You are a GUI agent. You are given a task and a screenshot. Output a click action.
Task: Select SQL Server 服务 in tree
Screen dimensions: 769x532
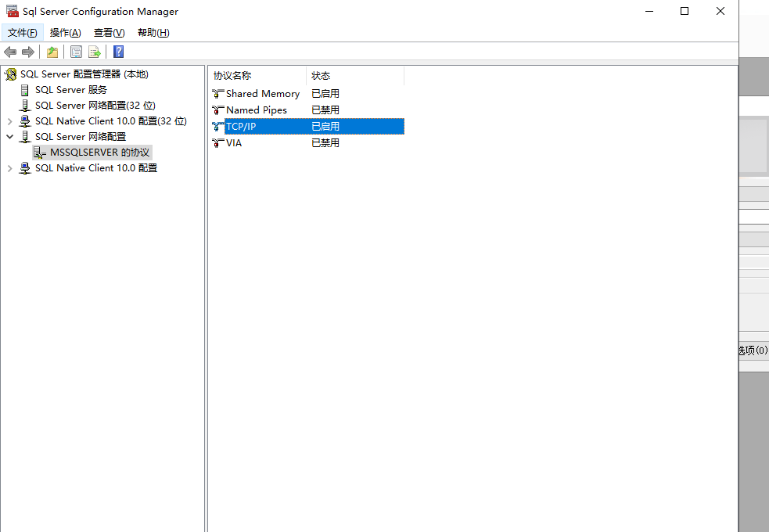click(x=71, y=90)
